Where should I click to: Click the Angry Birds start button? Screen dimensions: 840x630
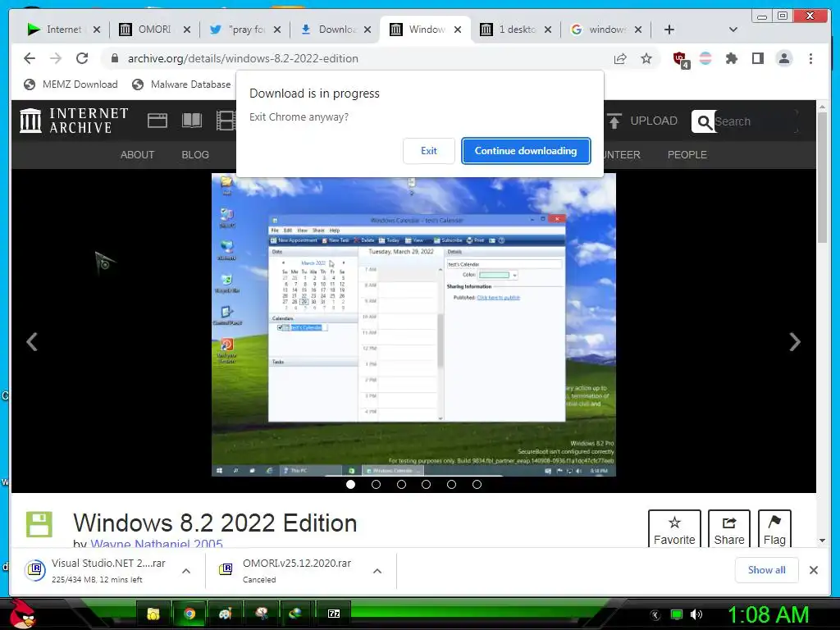pos(23,614)
